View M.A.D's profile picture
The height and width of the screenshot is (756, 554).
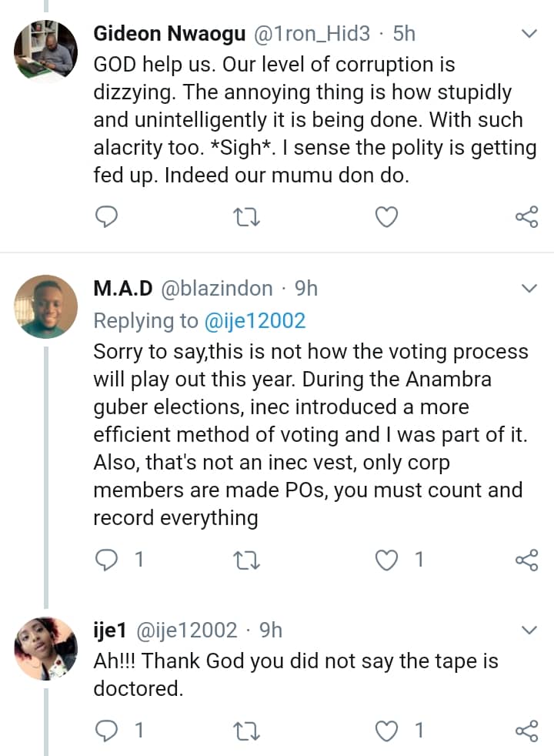click(x=46, y=306)
